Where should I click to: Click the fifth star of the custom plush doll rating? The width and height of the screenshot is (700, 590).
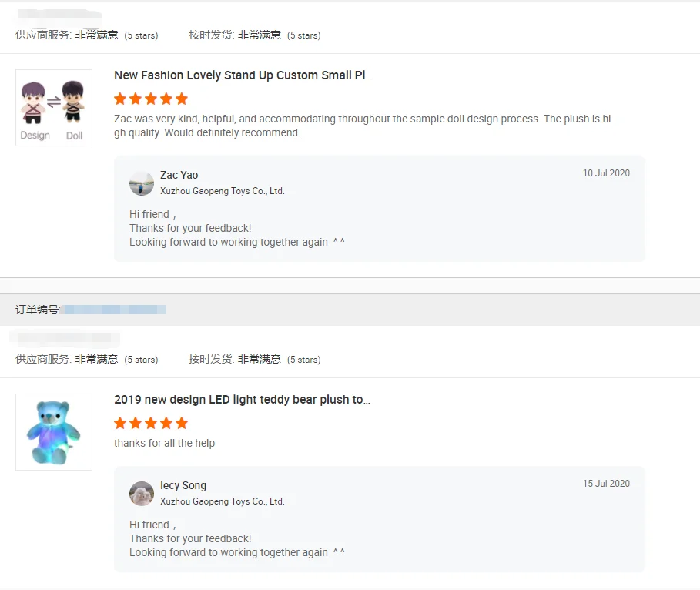182,99
